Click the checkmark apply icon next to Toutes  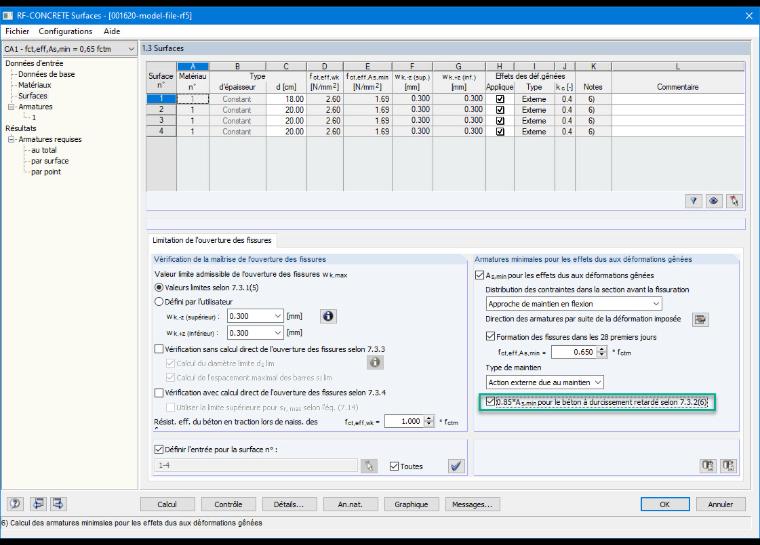tap(456, 466)
